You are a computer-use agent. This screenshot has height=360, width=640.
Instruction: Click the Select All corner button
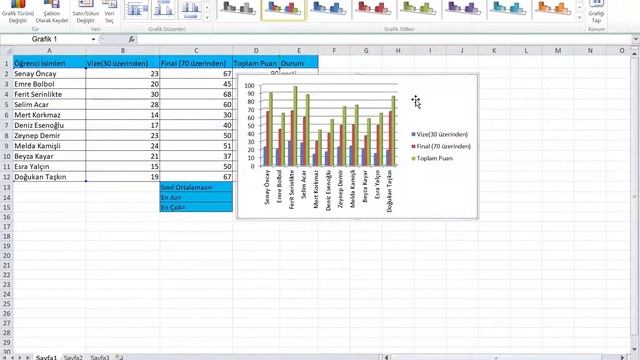7,51
